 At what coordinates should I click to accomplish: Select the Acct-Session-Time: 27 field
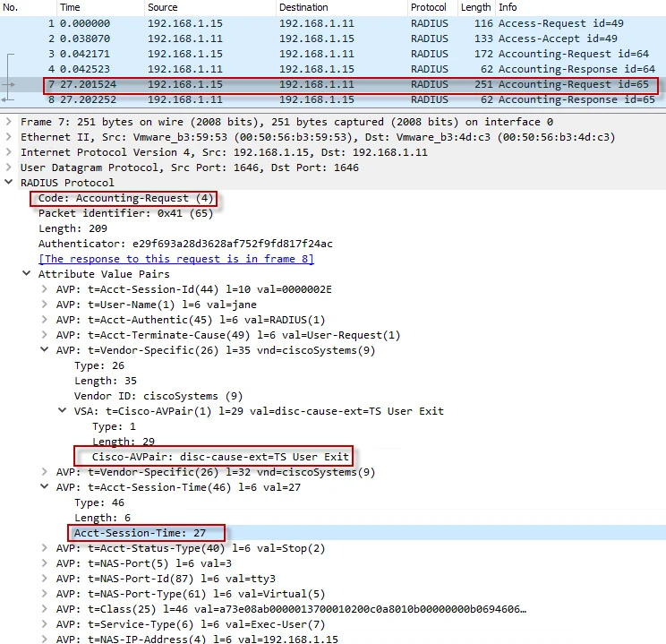coord(140,533)
